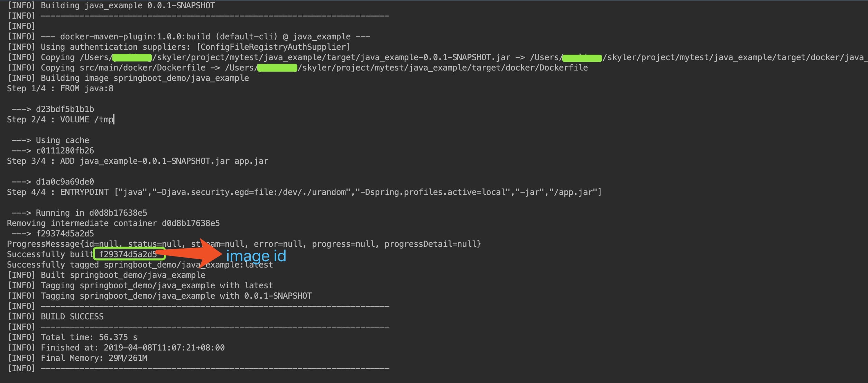The image size is (868, 383).
Task: Click the 'Finished at' timestamp line
Action: pos(116,348)
